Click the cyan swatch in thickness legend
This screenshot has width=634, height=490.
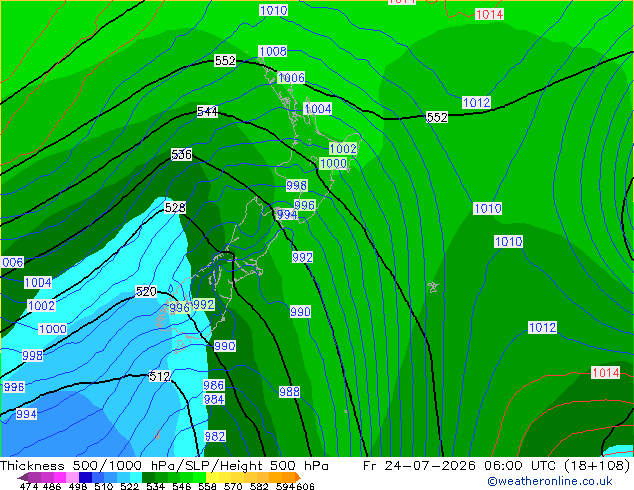pos(136,477)
